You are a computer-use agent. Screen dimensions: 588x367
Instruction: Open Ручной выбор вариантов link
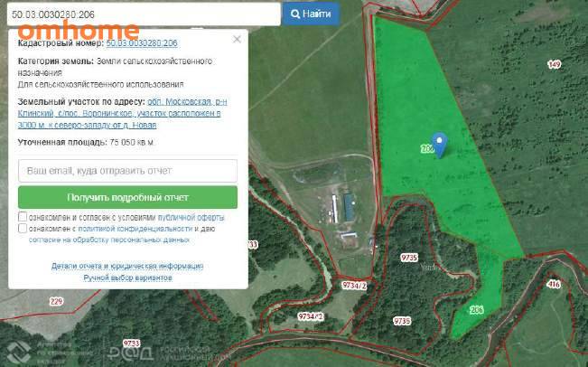point(127,278)
